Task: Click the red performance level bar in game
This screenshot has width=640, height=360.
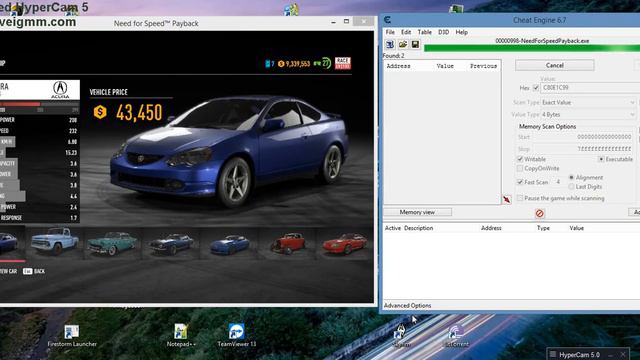Action: (x=20, y=104)
